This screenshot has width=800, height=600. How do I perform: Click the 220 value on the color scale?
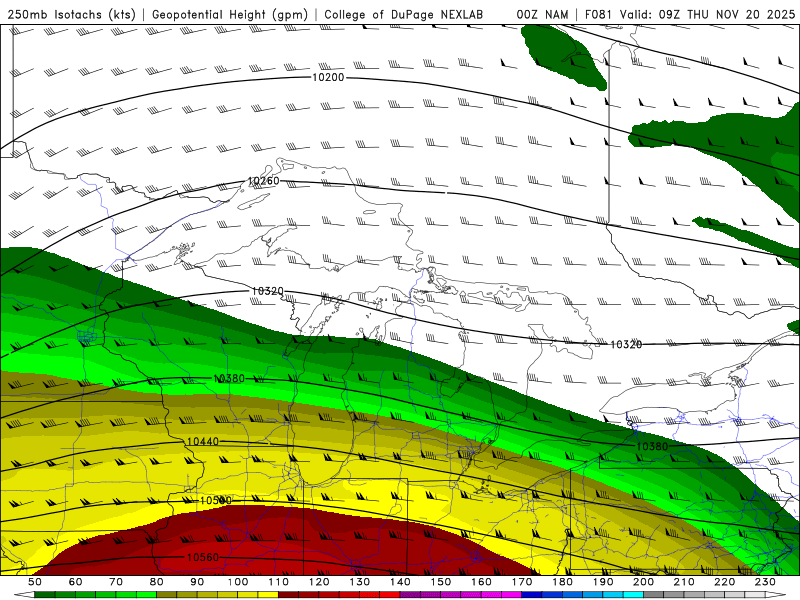click(x=725, y=582)
